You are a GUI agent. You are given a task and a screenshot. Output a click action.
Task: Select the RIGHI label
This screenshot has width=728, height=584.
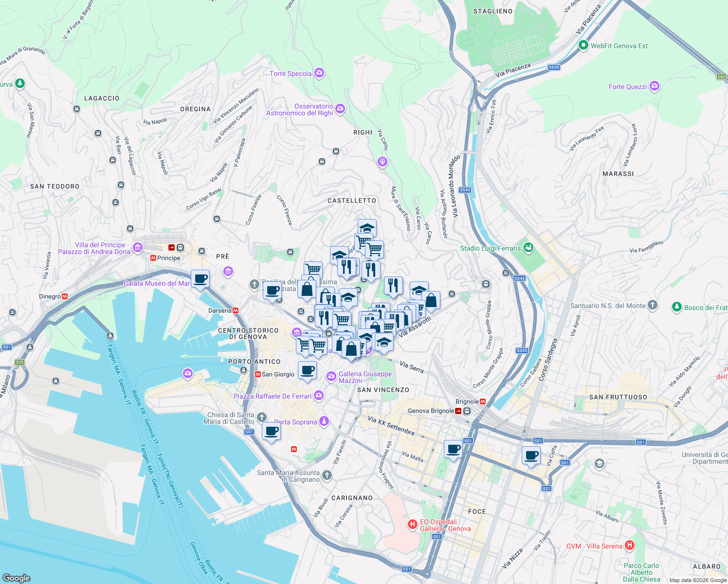[363, 132]
